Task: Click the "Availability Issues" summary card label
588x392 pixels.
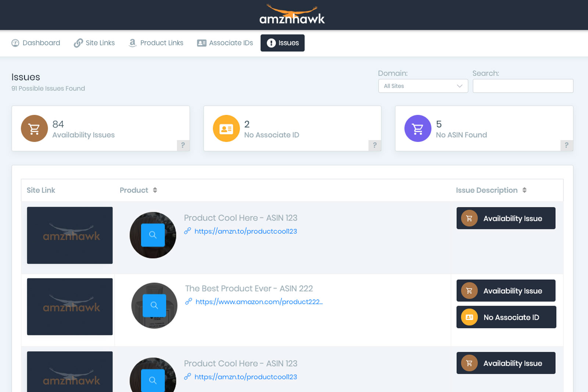Action: tap(83, 135)
